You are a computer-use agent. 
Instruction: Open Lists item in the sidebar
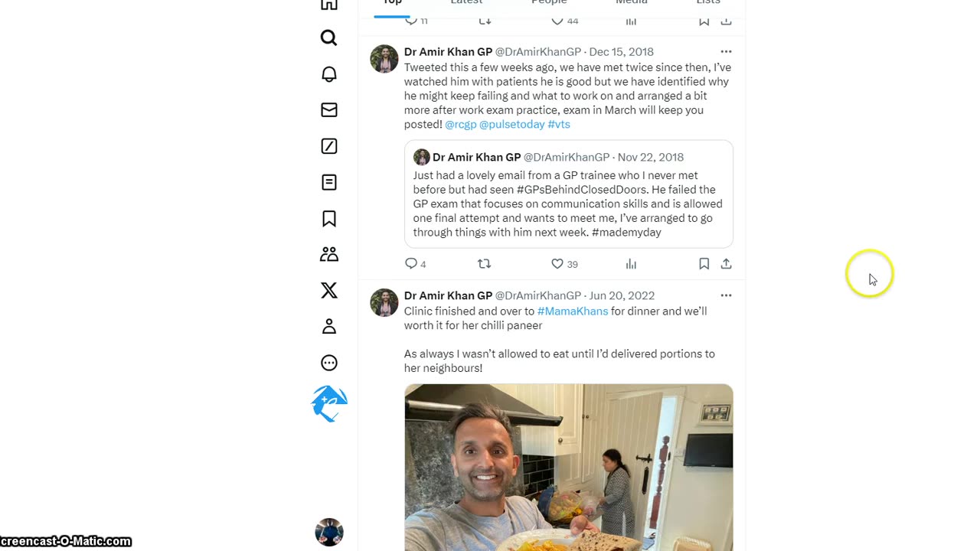click(x=329, y=182)
